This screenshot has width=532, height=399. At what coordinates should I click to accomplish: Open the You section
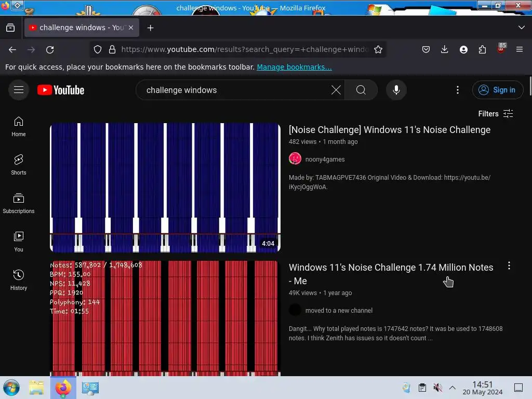(x=19, y=242)
